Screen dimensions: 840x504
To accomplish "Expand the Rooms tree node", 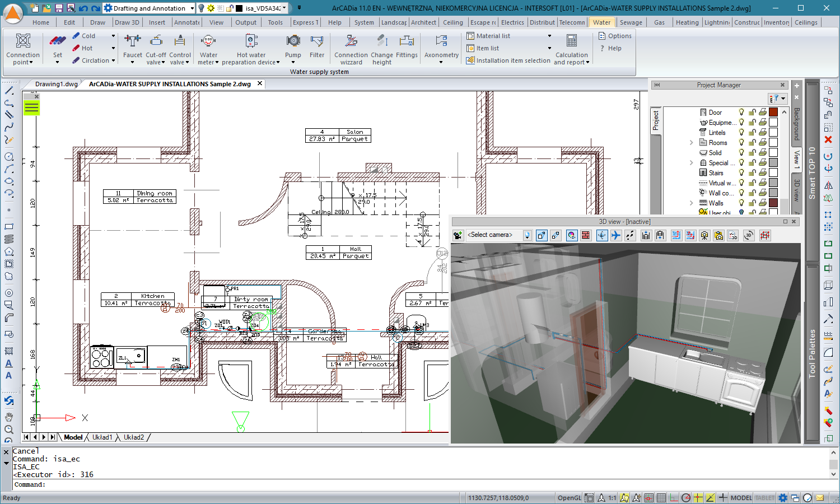I will pyautogui.click(x=691, y=142).
